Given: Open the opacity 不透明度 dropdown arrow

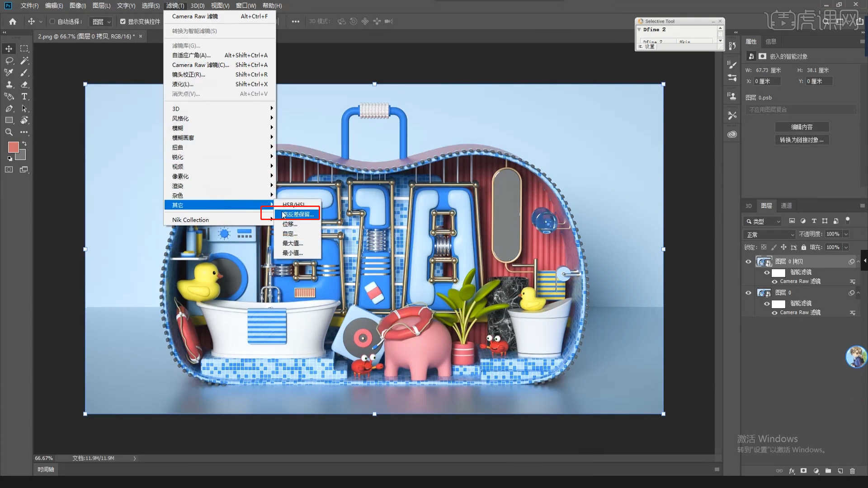Looking at the screenshot, I should [x=846, y=234].
